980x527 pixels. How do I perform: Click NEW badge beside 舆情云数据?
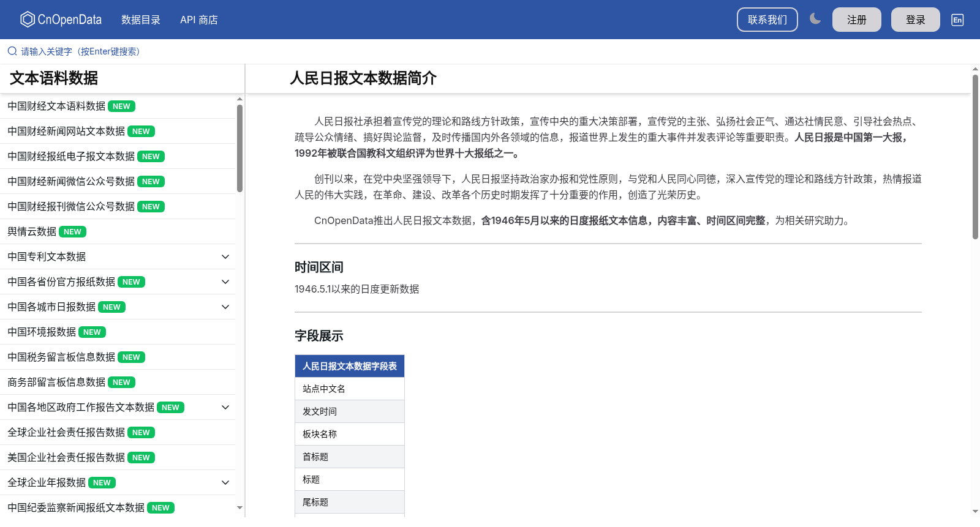click(72, 232)
